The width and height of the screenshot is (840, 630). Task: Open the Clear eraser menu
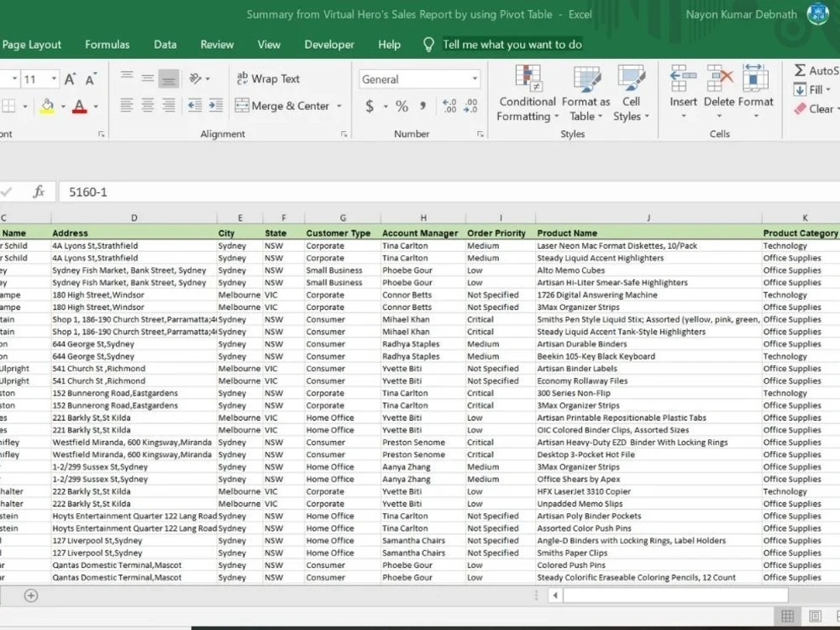[816, 108]
